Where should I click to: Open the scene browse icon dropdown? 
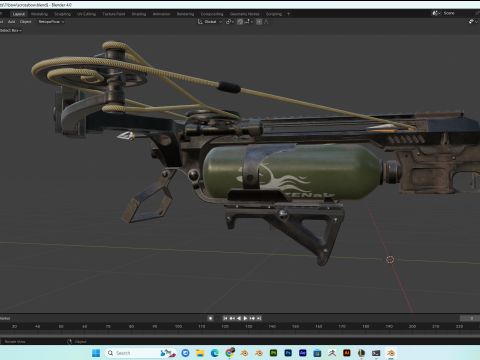click(436, 13)
